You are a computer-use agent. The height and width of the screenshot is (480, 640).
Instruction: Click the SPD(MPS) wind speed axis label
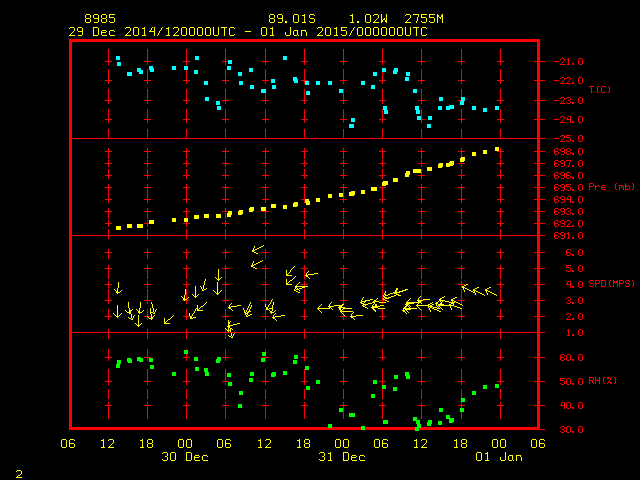[x=611, y=284]
